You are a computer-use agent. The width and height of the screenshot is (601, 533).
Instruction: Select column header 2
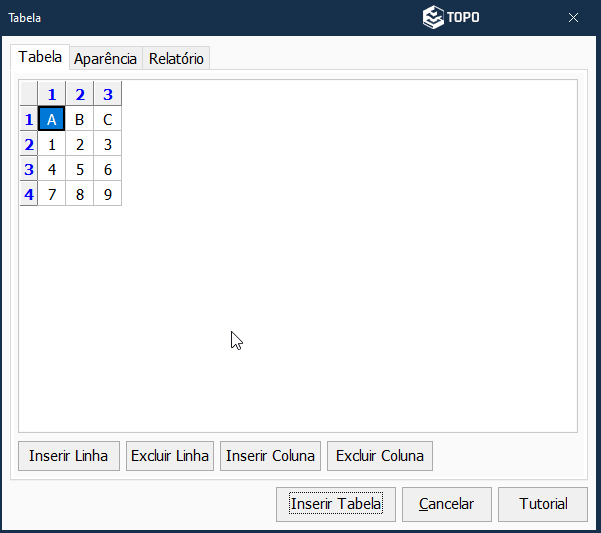(x=80, y=95)
